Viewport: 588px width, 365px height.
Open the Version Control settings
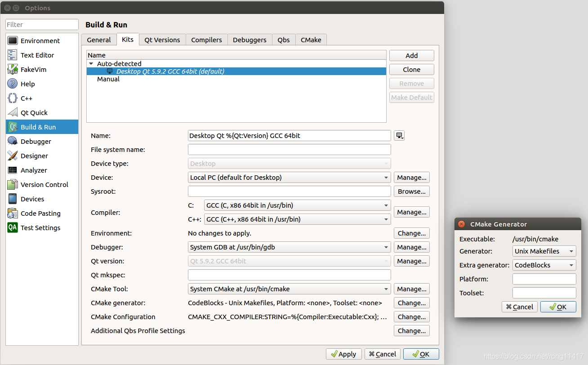pos(45,184)
